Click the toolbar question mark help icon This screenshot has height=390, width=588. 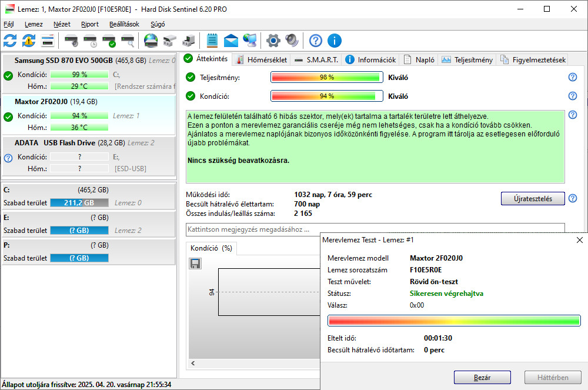pyautogui.click(x=315, y=41)
